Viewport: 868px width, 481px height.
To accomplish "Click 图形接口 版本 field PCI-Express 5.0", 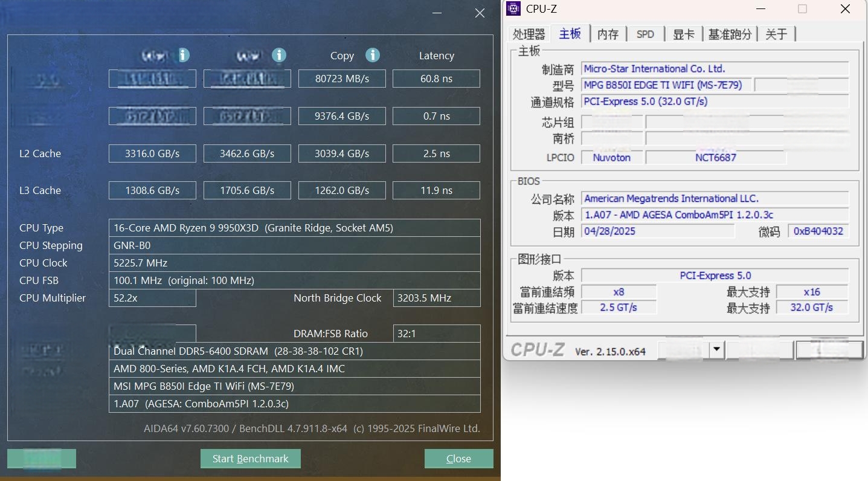I will [715, 276].
